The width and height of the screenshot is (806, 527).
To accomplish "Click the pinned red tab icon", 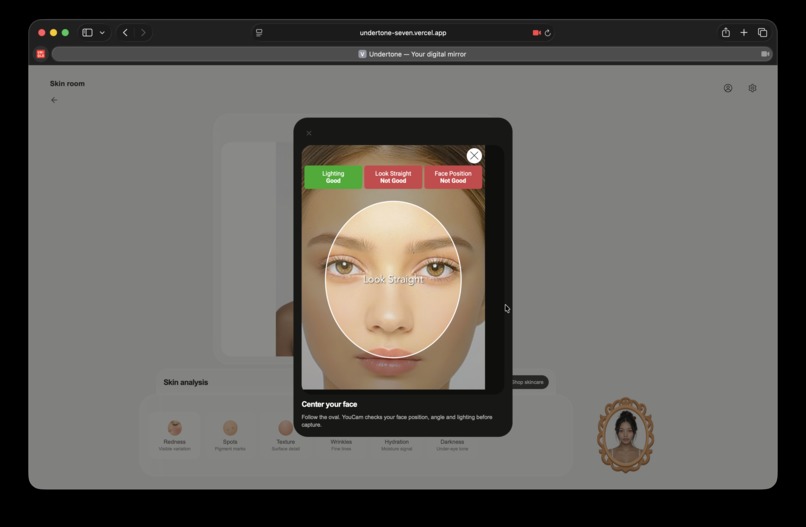I will (x=41, y=54).
